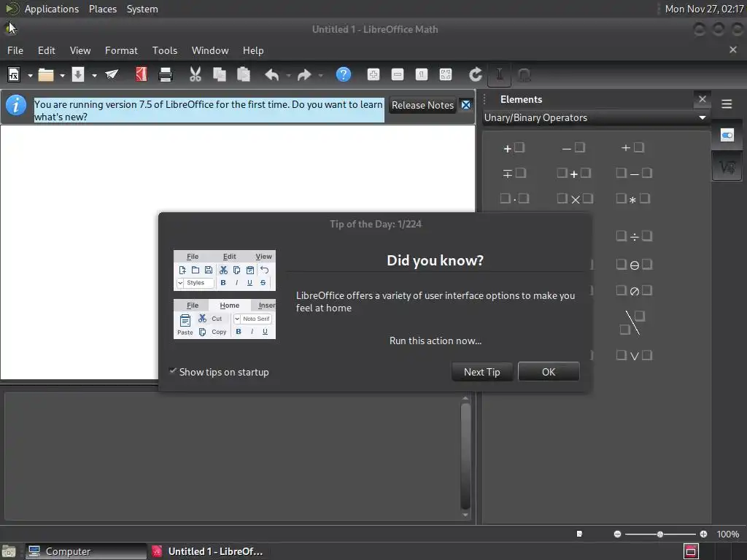
Task: Toggle the sidebar Properties deck button
Action: coord(727,135)
